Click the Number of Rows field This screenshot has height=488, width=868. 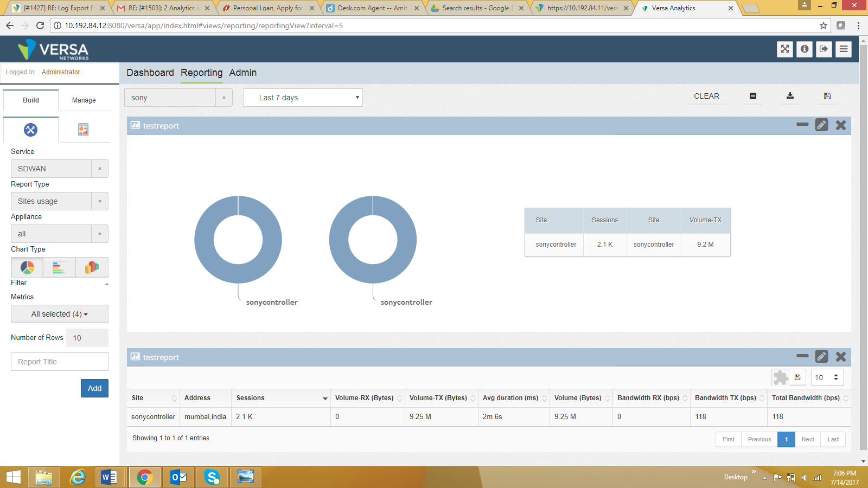click(87, 338)
